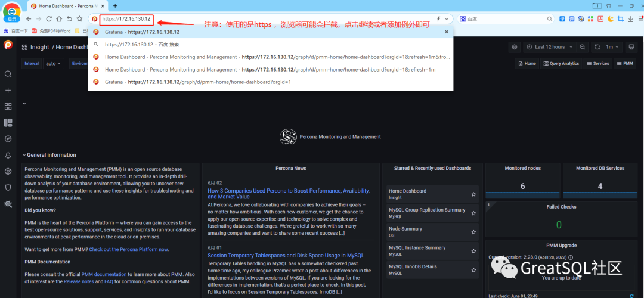Star MySQL Instance Summary dashboard

[473, 251]
